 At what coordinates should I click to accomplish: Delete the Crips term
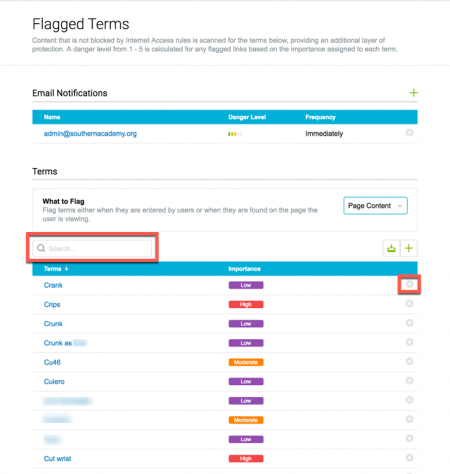click(x=409, y=304)
